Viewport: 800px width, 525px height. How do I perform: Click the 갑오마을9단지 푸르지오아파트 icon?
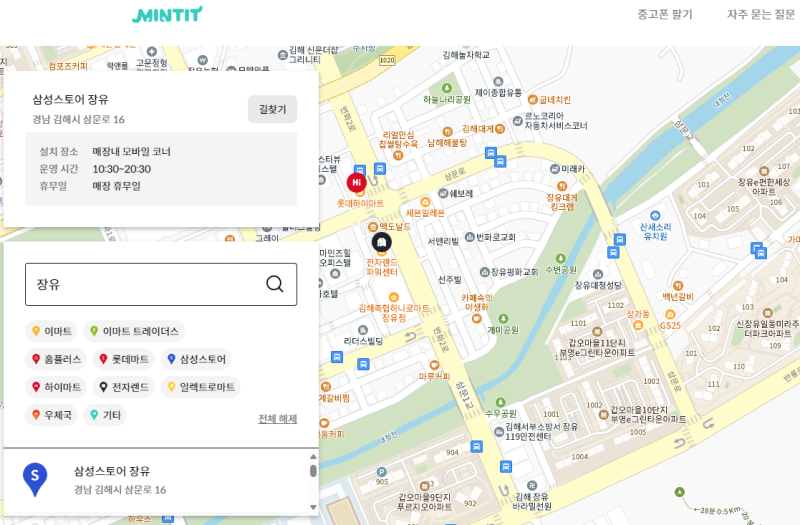(x=424, y=486)
